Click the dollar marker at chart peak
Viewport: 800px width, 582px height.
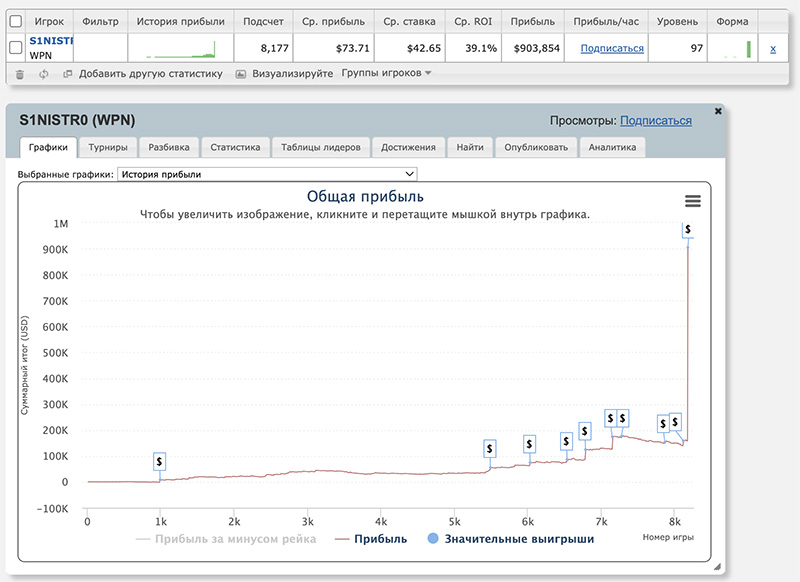point(688,229)
